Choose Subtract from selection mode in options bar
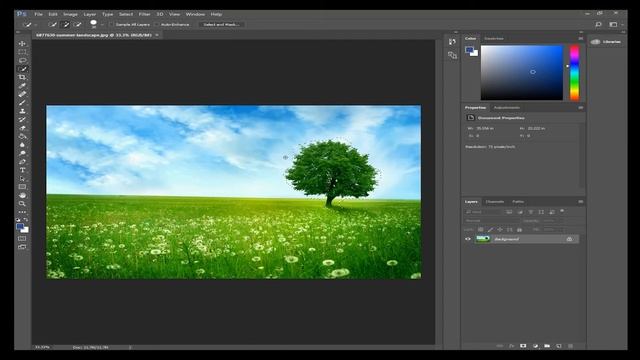The image size is (640, 360). coord(78,24)
